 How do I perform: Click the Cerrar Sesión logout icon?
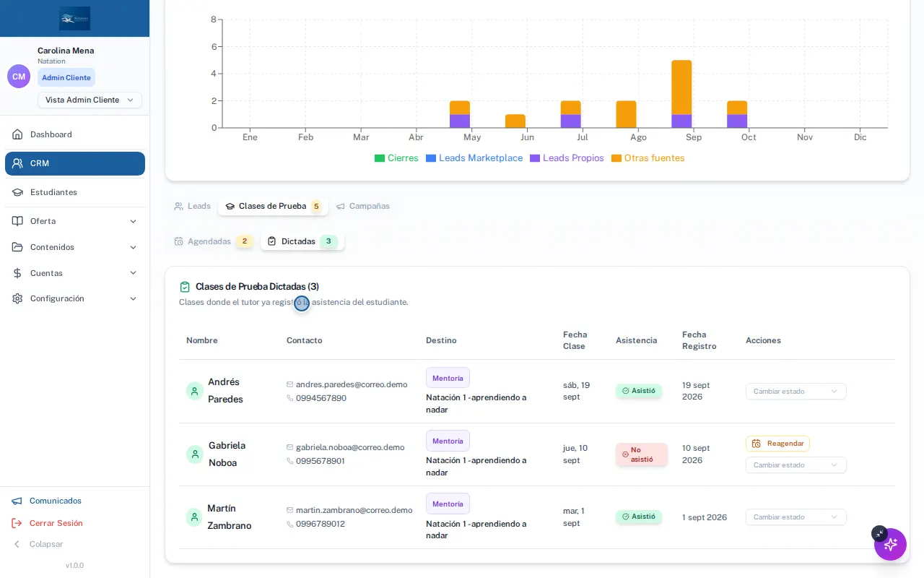(17, 523)
